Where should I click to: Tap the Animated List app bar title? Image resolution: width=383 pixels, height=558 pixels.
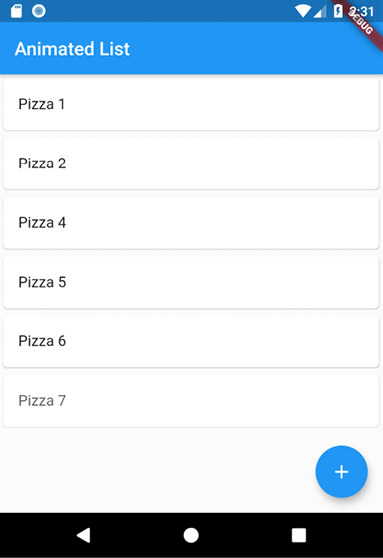(72, 49)
